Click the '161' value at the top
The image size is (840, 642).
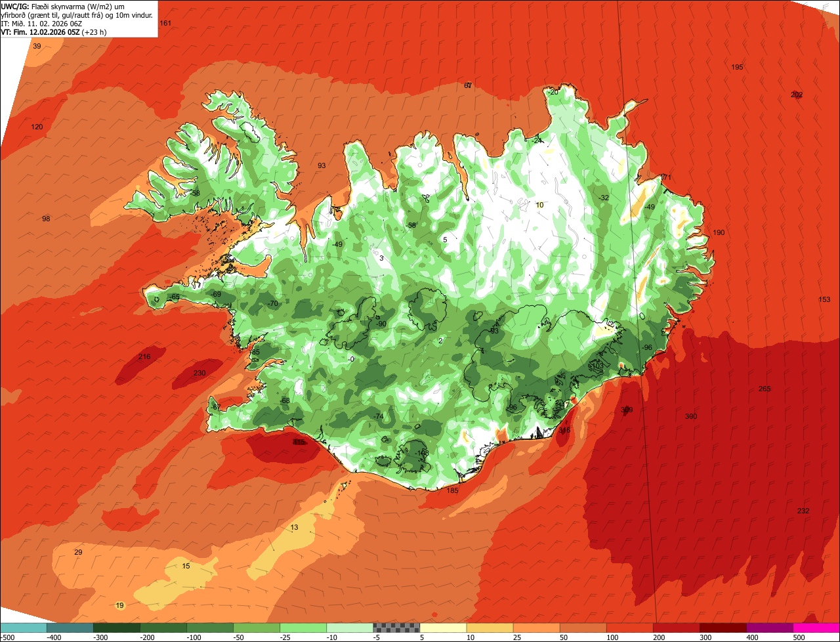click(x=165, y=24)
